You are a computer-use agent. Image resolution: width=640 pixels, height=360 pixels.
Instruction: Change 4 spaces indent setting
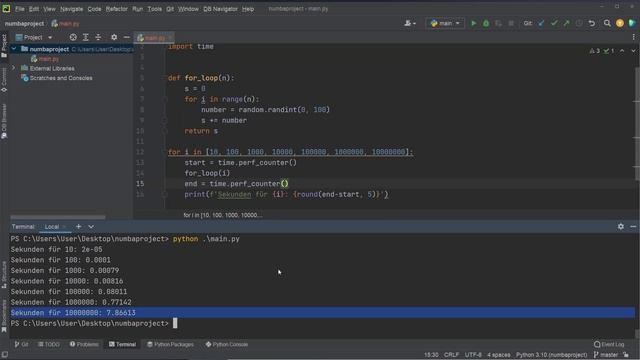click(499, 355)
